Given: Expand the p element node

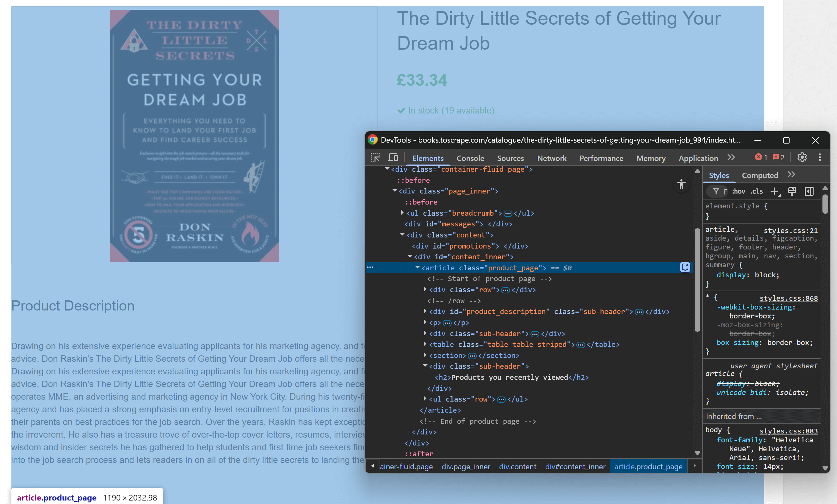Looking at the screenshot, I should click(x=425, y=322).
